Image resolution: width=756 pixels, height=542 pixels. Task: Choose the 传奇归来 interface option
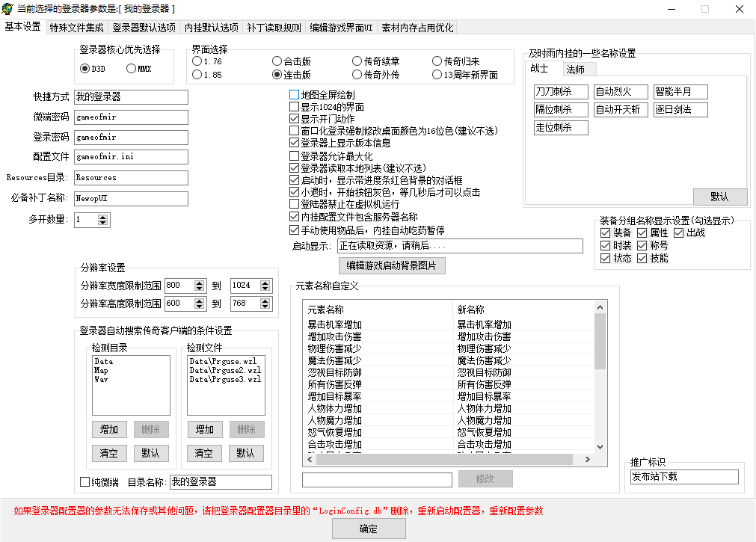click(437, 61)
